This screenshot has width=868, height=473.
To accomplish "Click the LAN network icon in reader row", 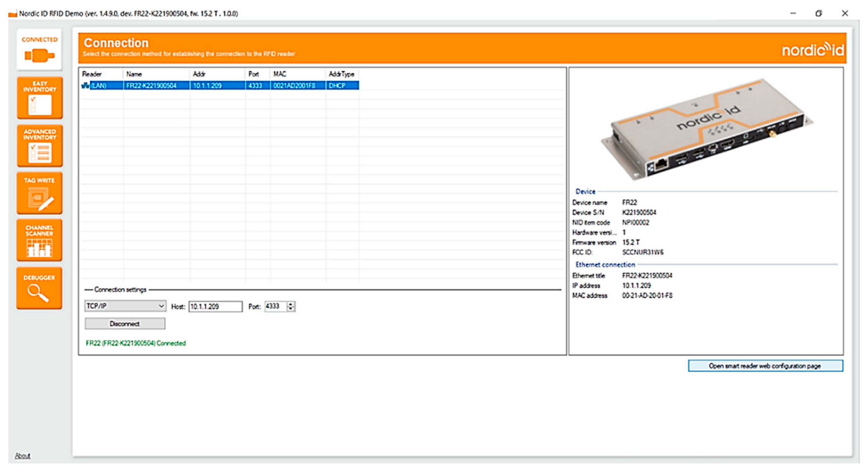I will tap(85, 86).
